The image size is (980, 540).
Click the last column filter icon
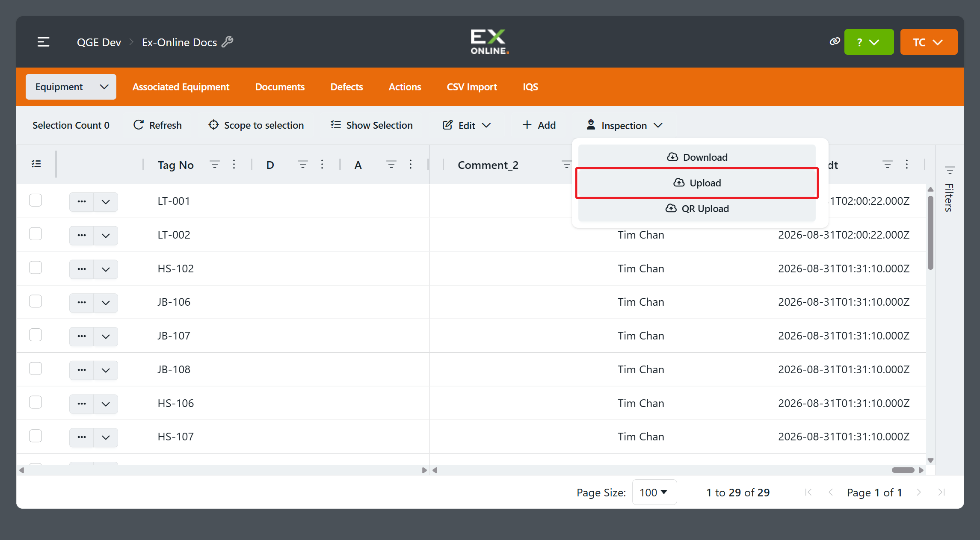pos(888,165)
